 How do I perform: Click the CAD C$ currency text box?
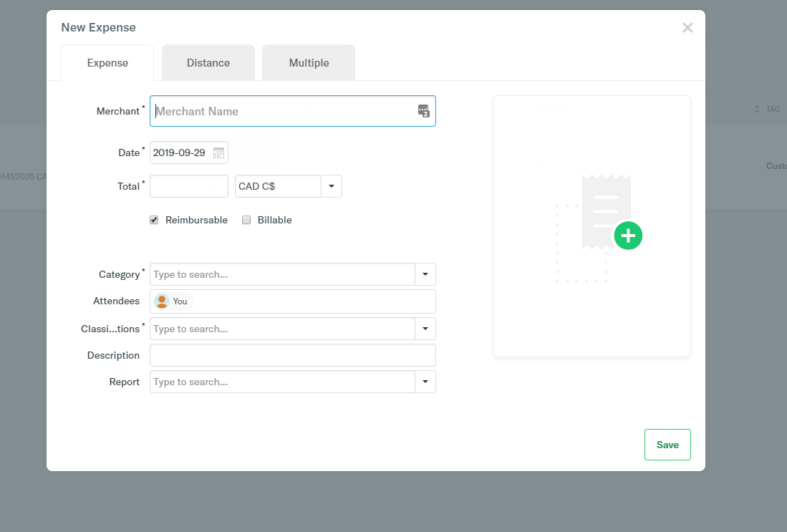278,186
